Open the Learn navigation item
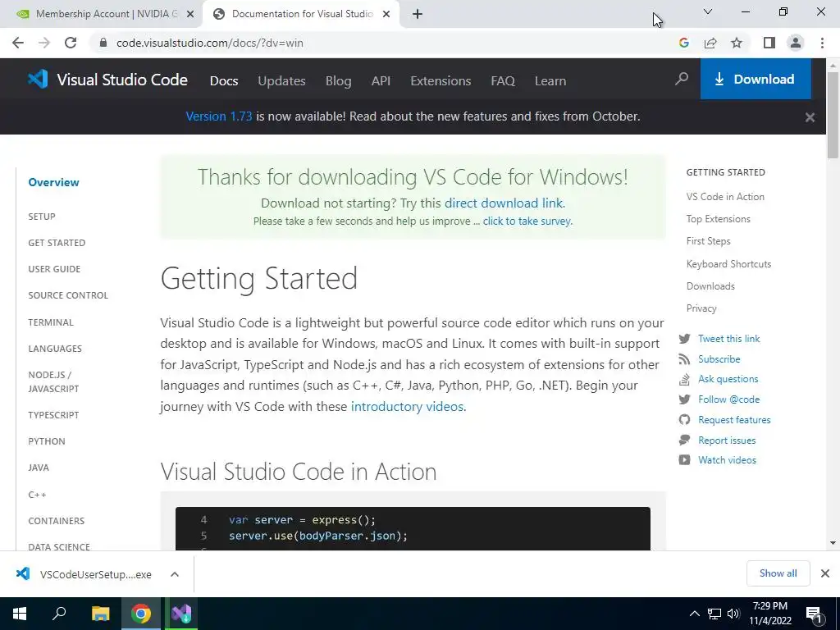This screenshot has width=840, height=630. [550, 81]
